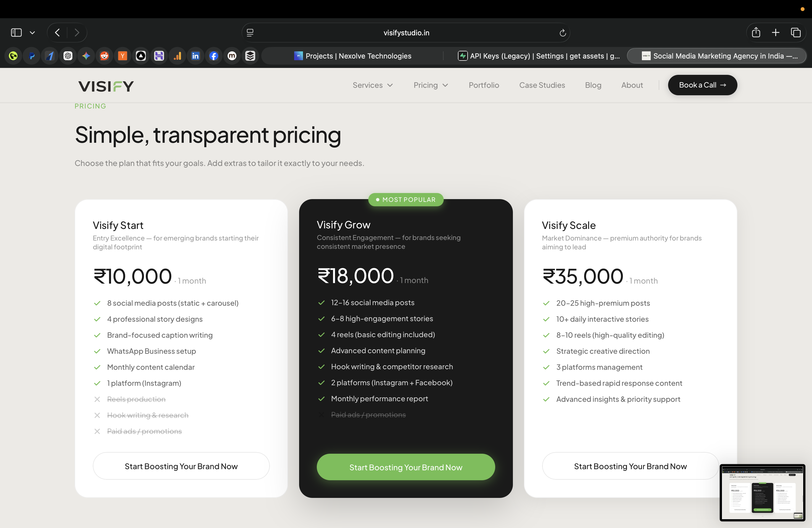Expand the Pricing menu chevron
812x528 pixels.
click(x=445, y=85)
